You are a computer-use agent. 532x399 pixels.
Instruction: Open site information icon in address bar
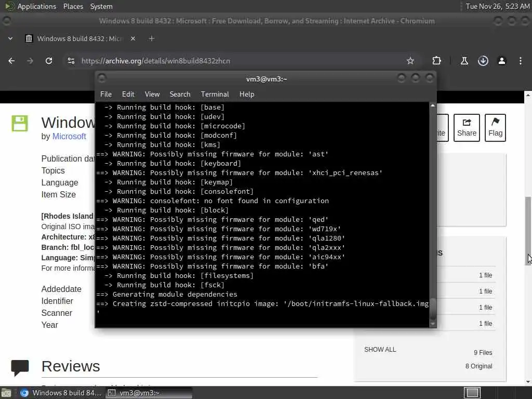coord(71,61)
